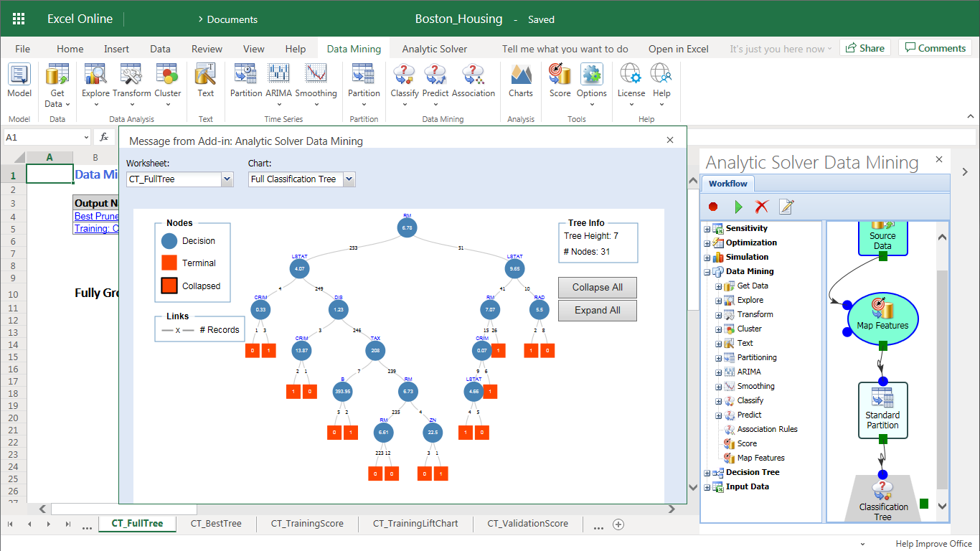
Task: Select the Association Rules tree item
Action: pyautogui.click(x=767, y=429)
